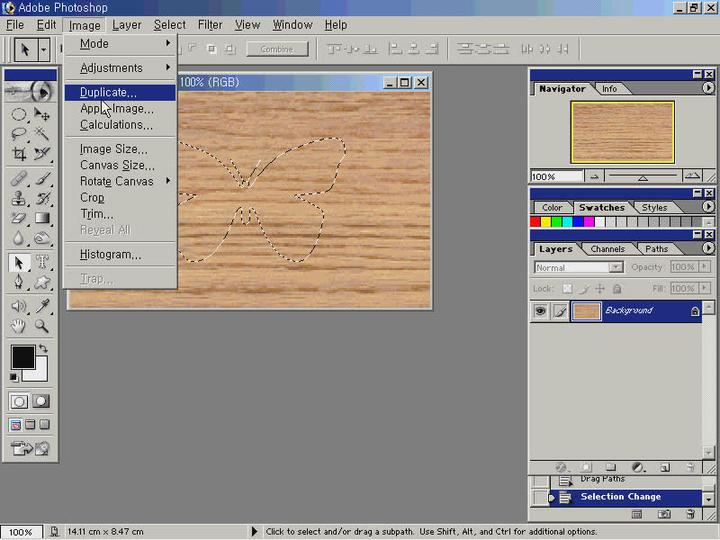Switch to the Info tab
Image resolution: width=720 pixels, height=540 pixels.
[x=609, y=89]
